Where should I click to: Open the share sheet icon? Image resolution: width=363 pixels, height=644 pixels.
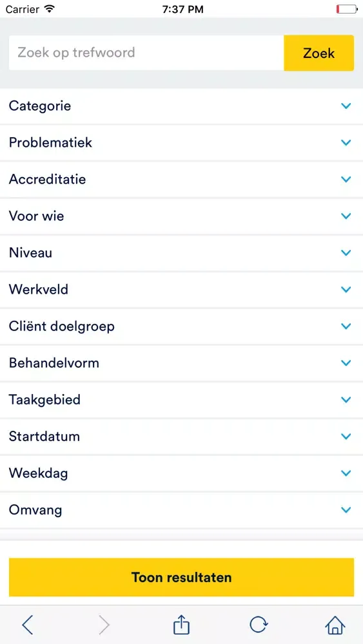tap(181, 624)
